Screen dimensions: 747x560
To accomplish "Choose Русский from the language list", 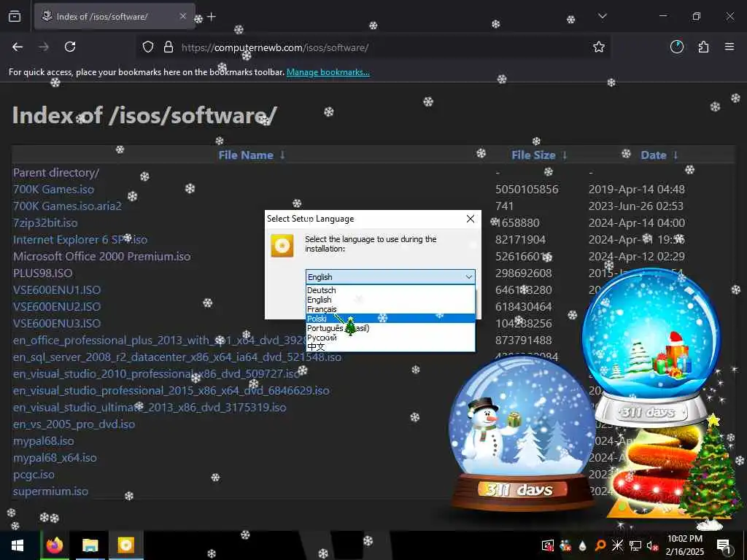I will coord(390,338).
